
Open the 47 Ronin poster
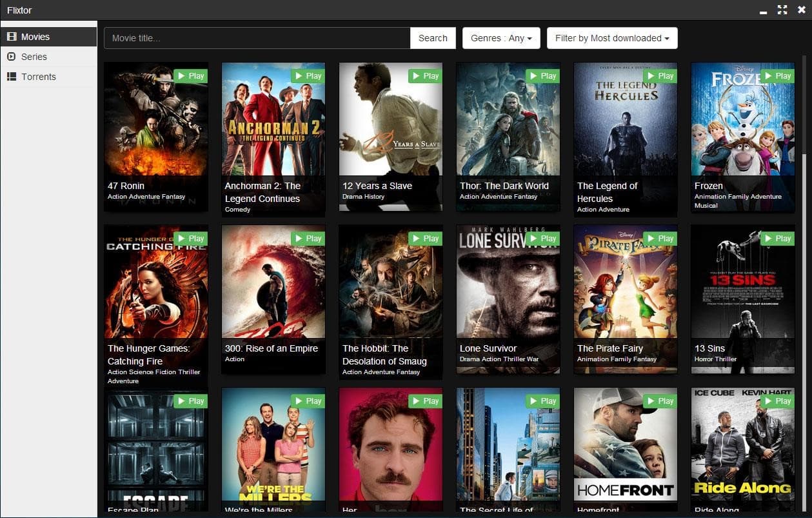click(x=156, y=137)
